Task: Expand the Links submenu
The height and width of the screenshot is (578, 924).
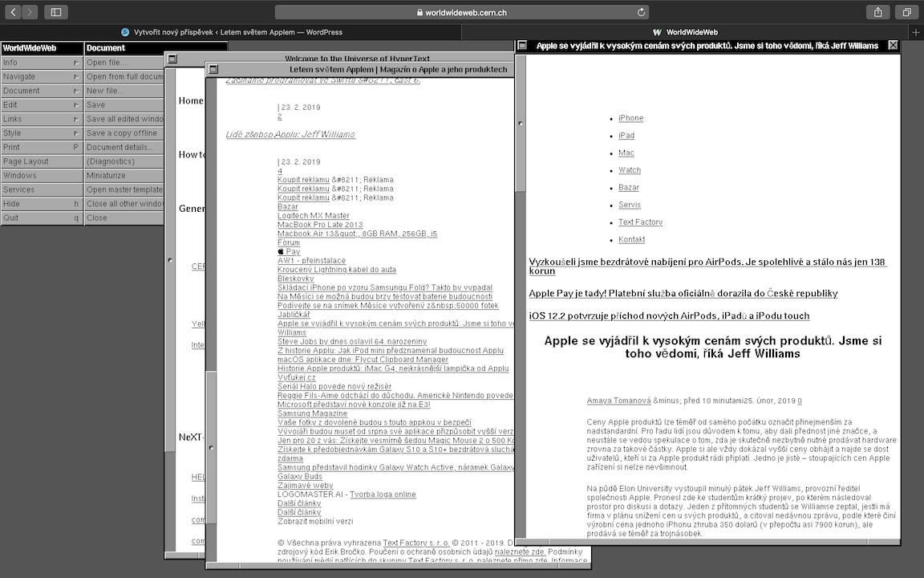Action: point(41,119)
